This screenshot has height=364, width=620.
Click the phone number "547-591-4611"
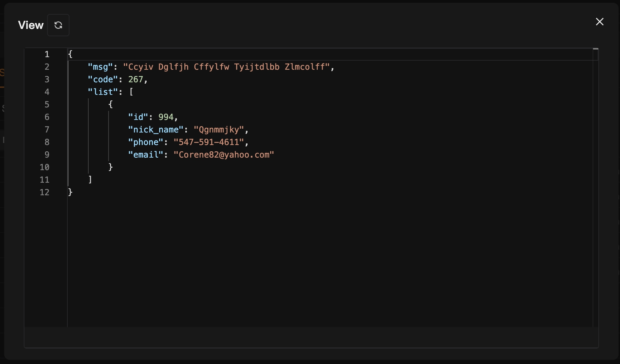[x=209, y=142]
